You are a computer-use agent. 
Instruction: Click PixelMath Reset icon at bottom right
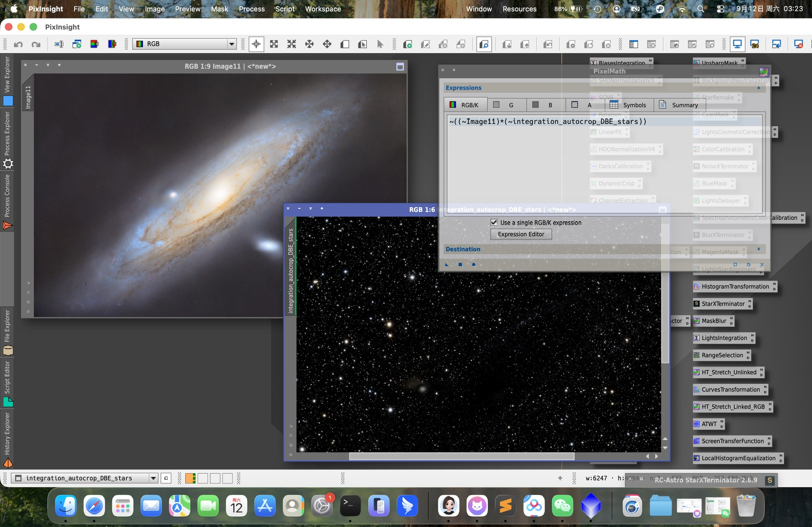pyautogui.click(x=762, y=264)
